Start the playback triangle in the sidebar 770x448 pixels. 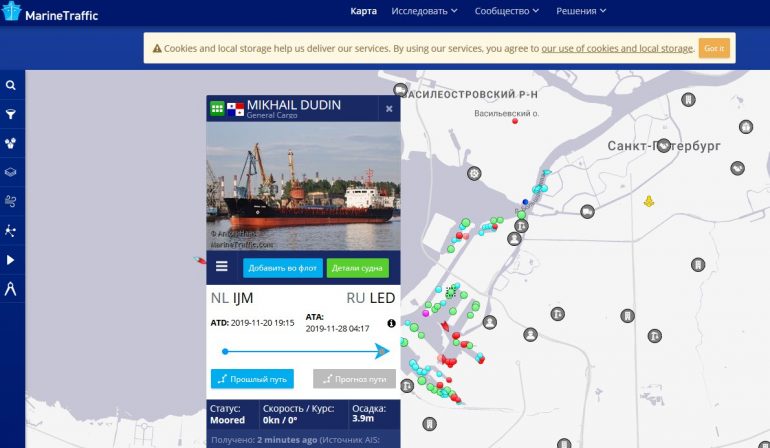click(x=10, y=260)
